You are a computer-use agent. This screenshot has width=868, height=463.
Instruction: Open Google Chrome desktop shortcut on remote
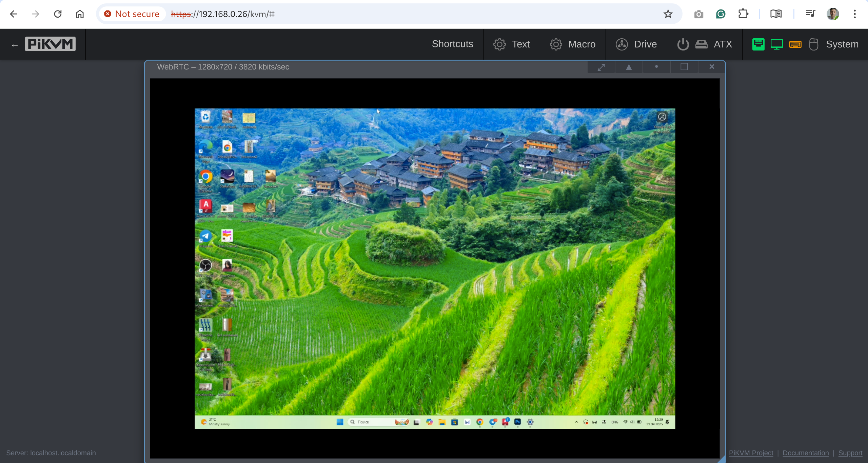205,177
